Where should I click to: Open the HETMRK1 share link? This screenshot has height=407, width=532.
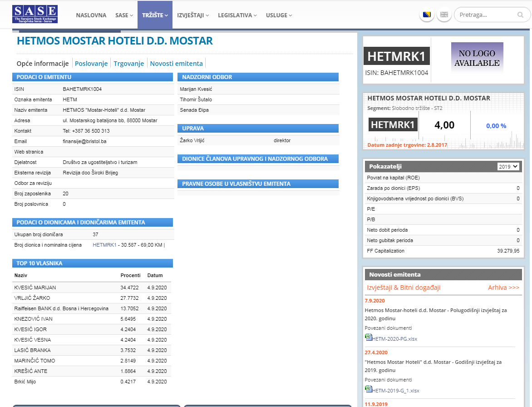coord(104,245)
